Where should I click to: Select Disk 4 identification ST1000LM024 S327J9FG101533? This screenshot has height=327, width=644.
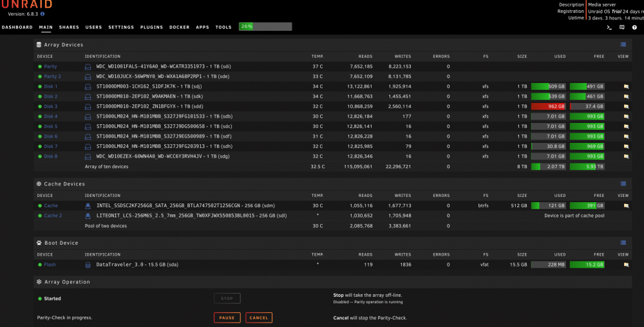(x=164, y=117)
